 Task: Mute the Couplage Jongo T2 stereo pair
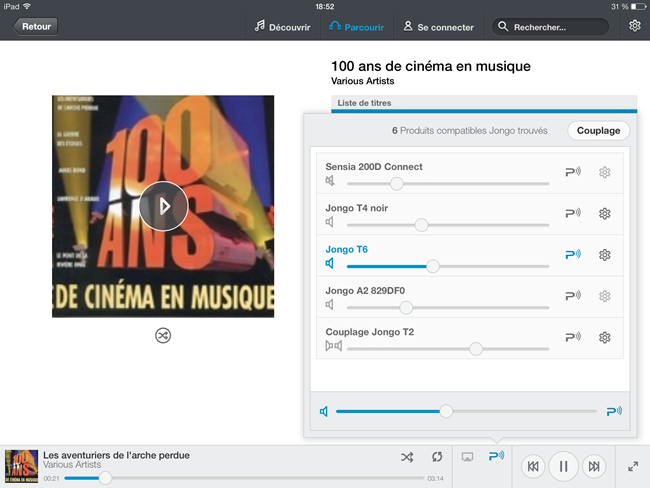[334, 346]
